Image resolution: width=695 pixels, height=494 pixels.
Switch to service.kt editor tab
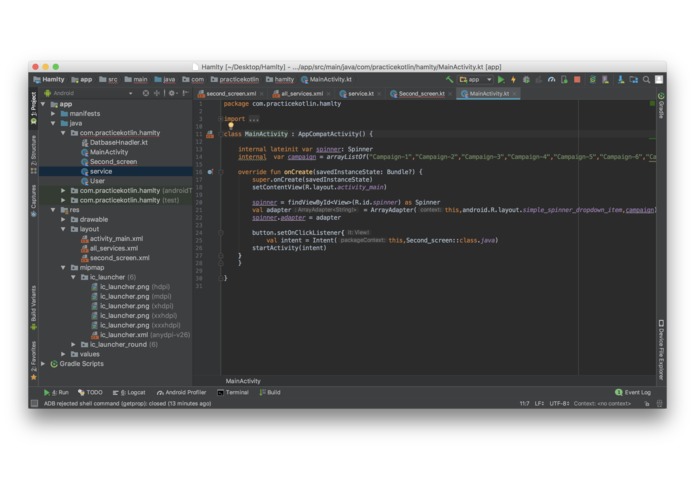[361, 93]
